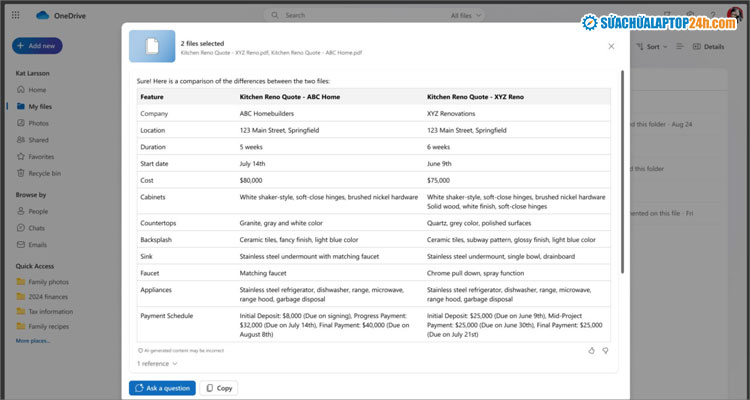Click the Kitchen Reno Quote - XYZ Reno header
The image size is (750, 400).
(x=475, y=97)
